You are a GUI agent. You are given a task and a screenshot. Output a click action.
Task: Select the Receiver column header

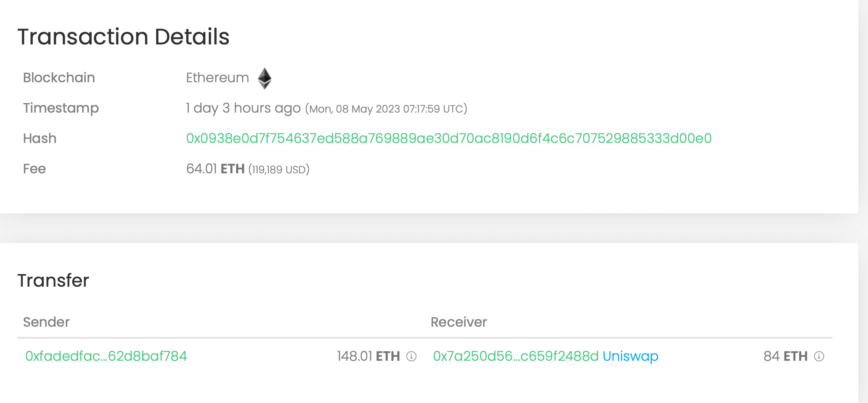[x=458, y=322]
